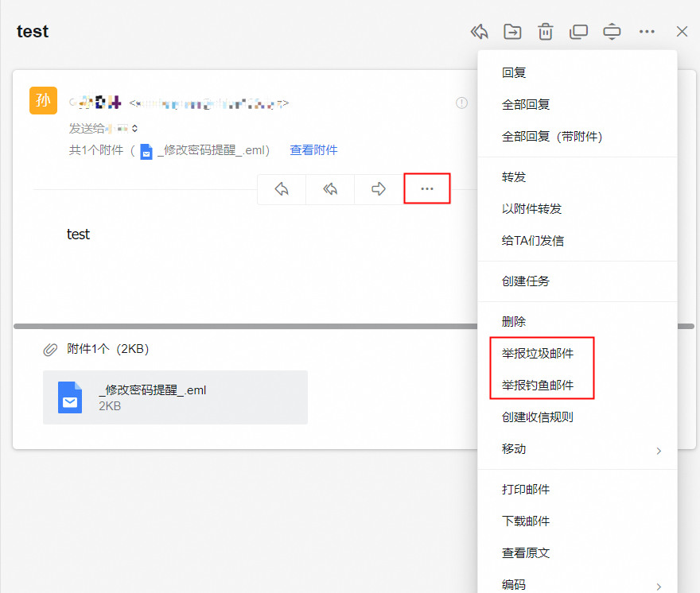The image size is (700, 593).
Task: Expand recipient details next to 发送给
Action: point(134,129)
